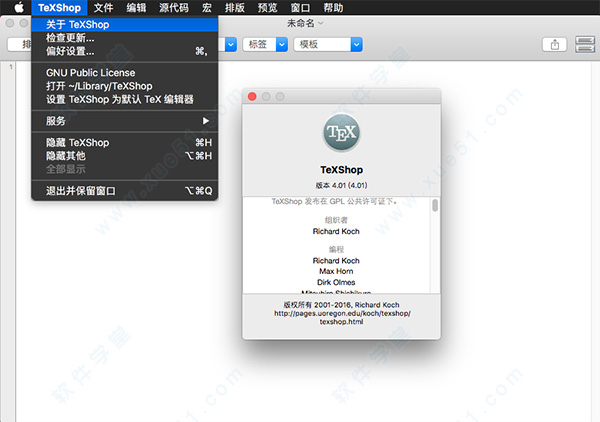Open the 帮助 menu

pyautogui.click(x=333, y=8)
